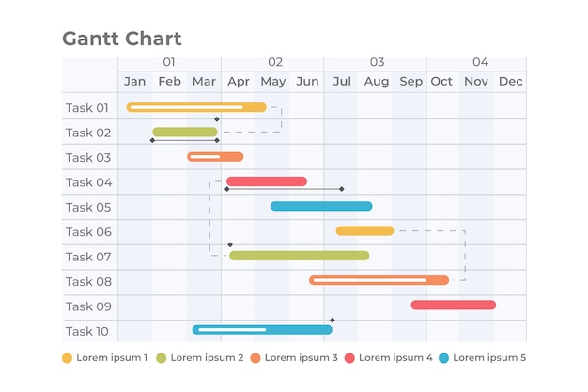Select the Jul month column header
The image size is (588, 392).
[x=342, y=82]
